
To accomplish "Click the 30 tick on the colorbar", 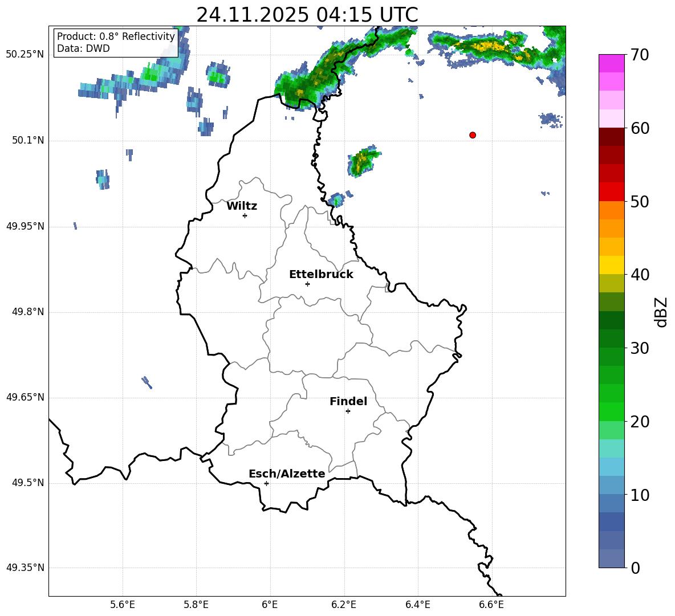I will [x=640, y=348].
